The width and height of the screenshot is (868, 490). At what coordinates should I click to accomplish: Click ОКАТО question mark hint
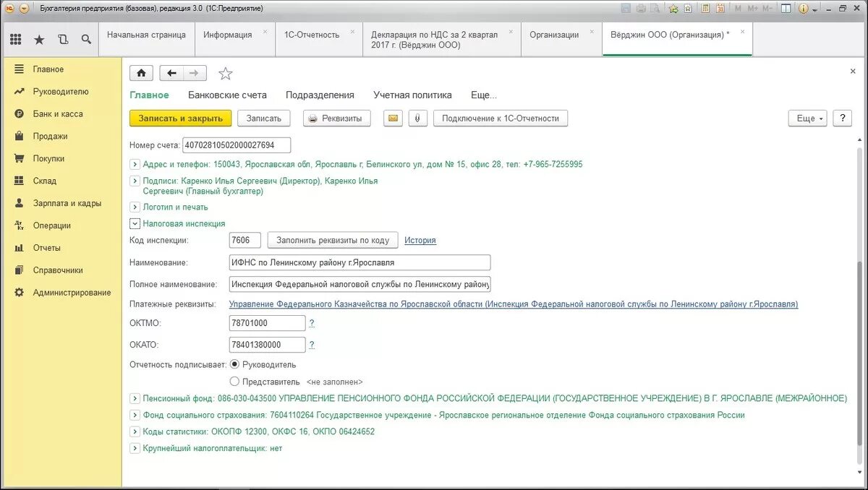point(312,345)
